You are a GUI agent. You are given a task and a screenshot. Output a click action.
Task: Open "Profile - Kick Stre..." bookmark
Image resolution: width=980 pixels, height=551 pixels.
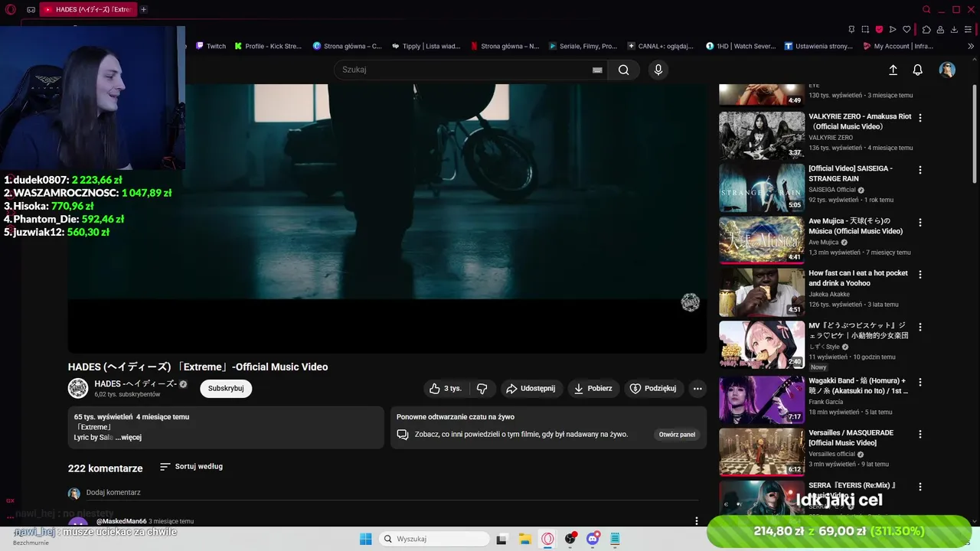(x=268, y=46)
